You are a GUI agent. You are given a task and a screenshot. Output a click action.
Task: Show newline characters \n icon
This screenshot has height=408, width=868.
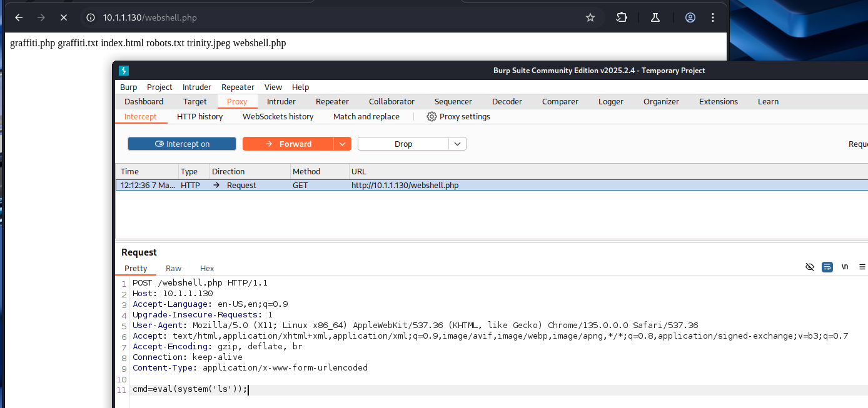pos(845,267)
